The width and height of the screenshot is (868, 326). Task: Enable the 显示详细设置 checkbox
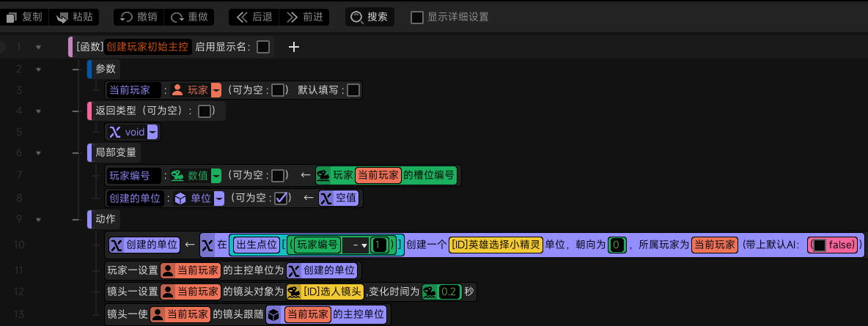[417, 17]
